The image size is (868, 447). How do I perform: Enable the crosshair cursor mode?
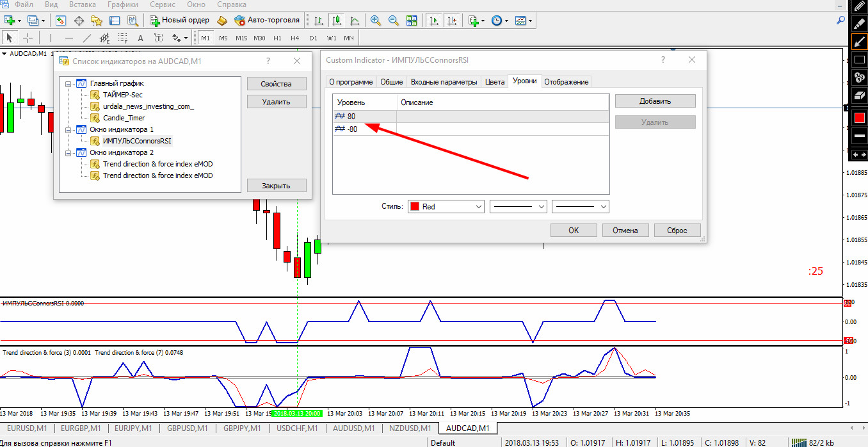coord(28,38)
